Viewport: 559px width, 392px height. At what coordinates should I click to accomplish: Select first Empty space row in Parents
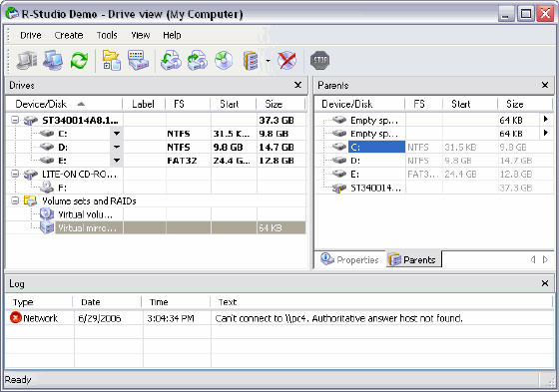pos(374,120)
